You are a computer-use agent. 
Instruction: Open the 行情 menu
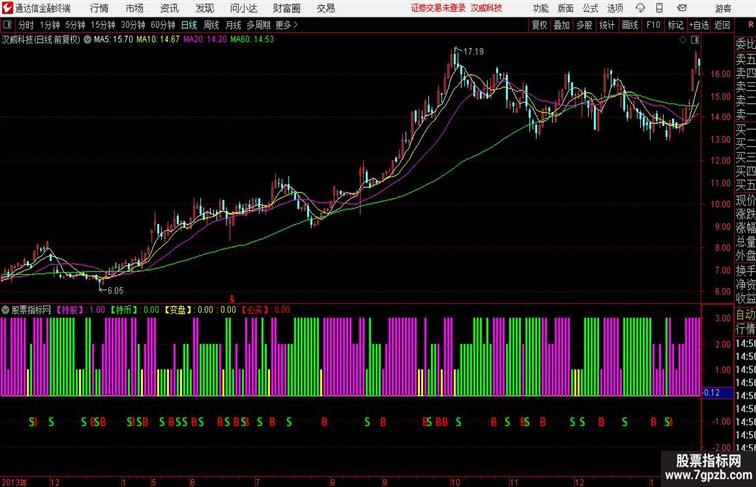tap(99, 8)
